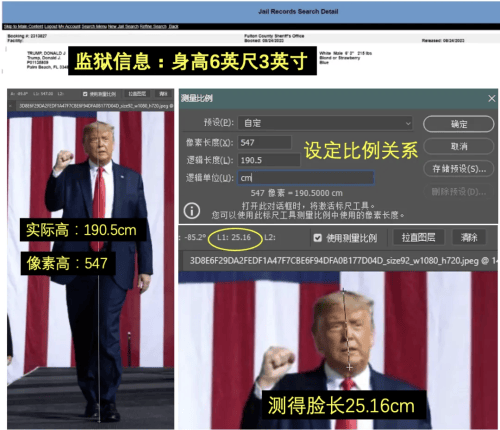Focus the 逻辑长度 input showing 190.5
The width and height of the screenshot is (500, 430).
point(269,160)
